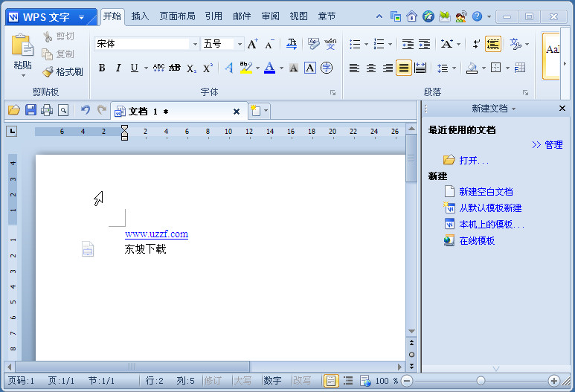Toggle subscript X₂
575x392 pixels.
[191, 68]
